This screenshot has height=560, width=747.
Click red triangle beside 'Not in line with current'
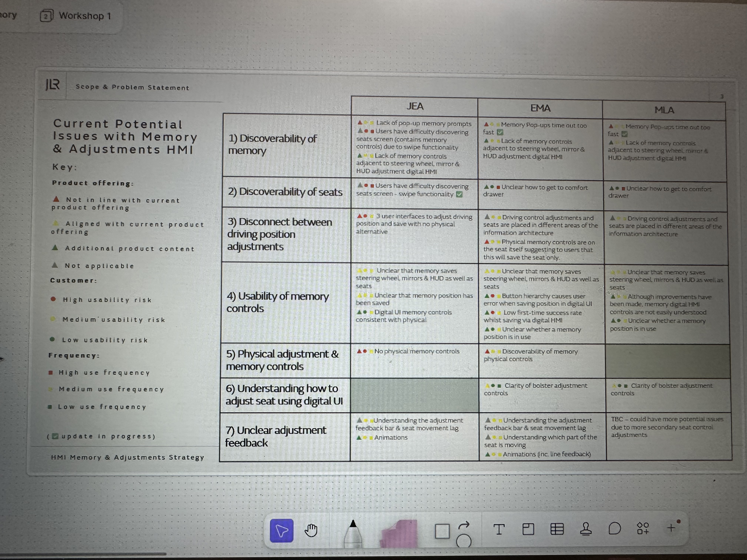click(x=56, y=199)
